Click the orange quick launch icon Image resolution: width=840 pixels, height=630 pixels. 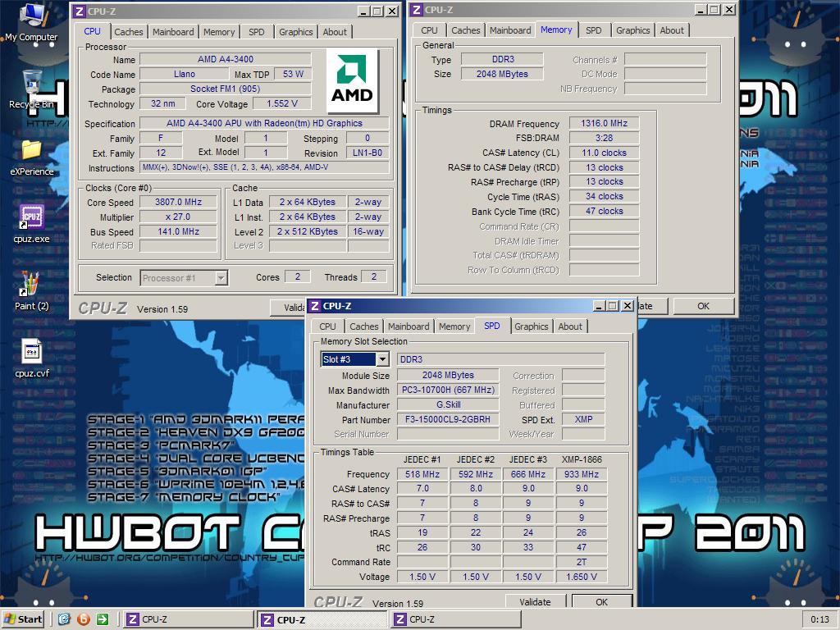(83, 619)
